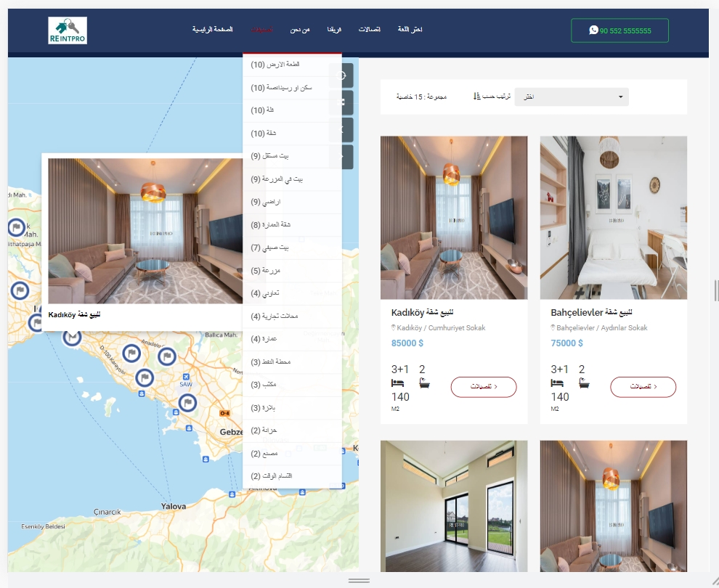Click the 75000 $ price

coord(566,343)
